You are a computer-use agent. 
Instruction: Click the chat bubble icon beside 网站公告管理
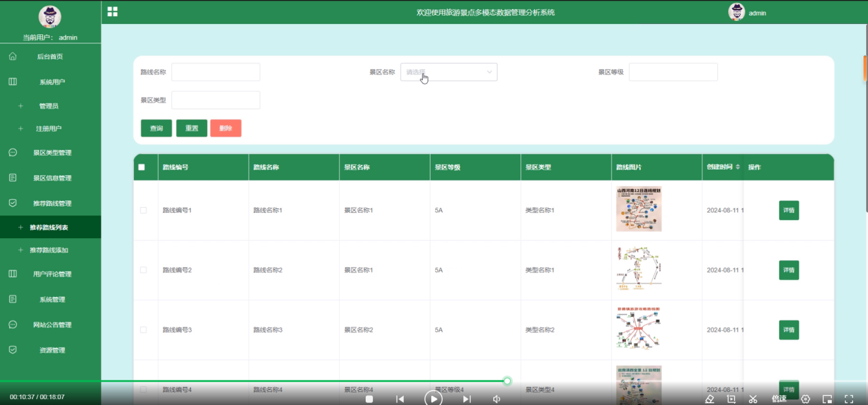(12, 324)
